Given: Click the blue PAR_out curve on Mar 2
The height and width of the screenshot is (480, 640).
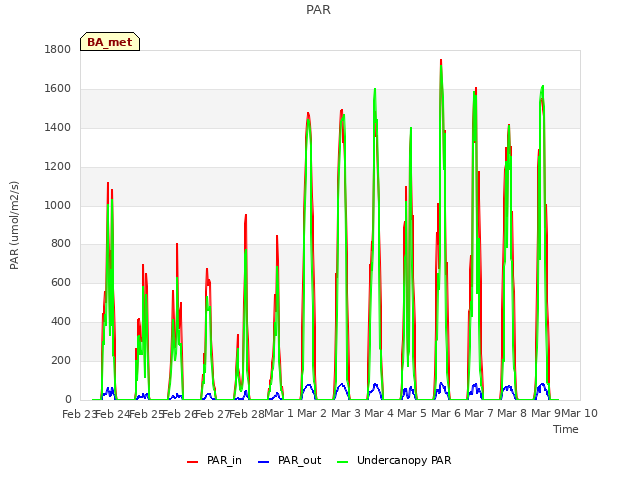Looking at the screenshot, I should coord(309,385).
